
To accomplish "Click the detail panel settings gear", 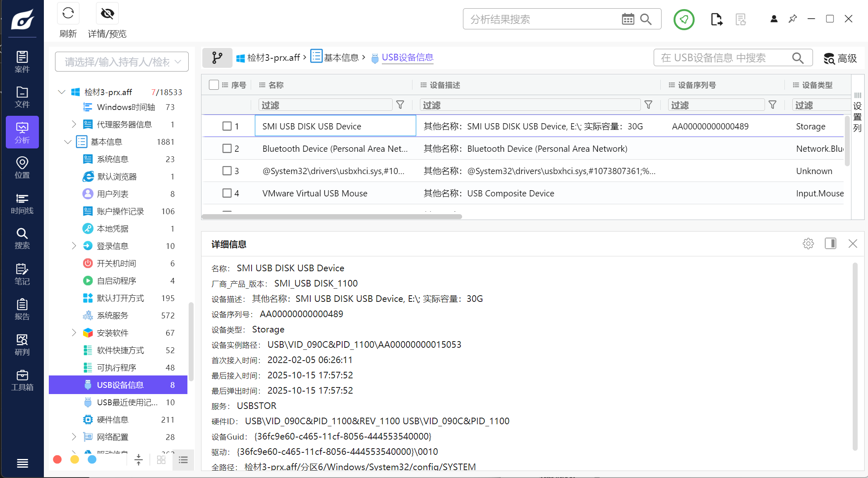I will click(808, 244).
